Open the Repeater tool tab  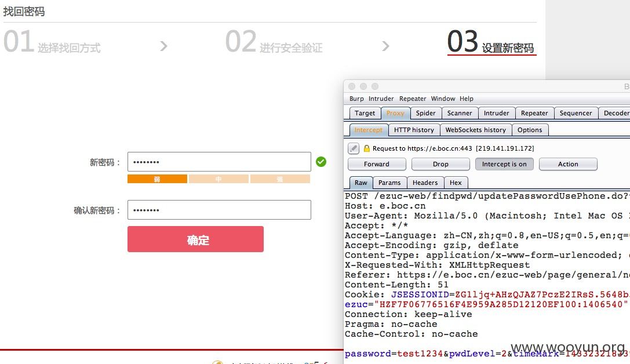coord(534,113)
